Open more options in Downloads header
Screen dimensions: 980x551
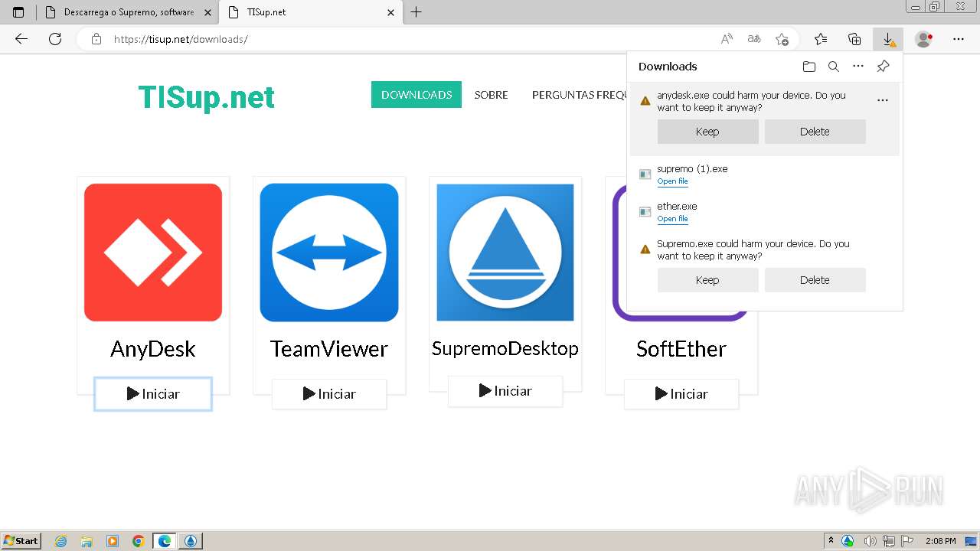(858, 67)
